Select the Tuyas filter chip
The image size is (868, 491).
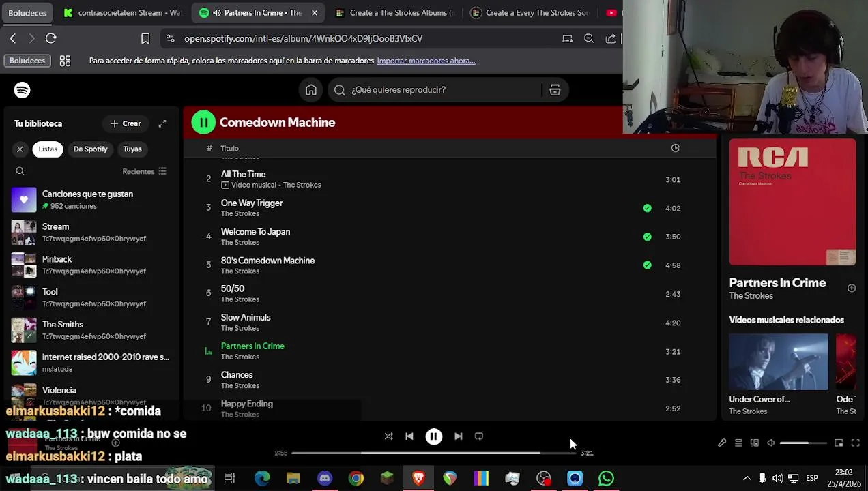click(x=132, y=149)
